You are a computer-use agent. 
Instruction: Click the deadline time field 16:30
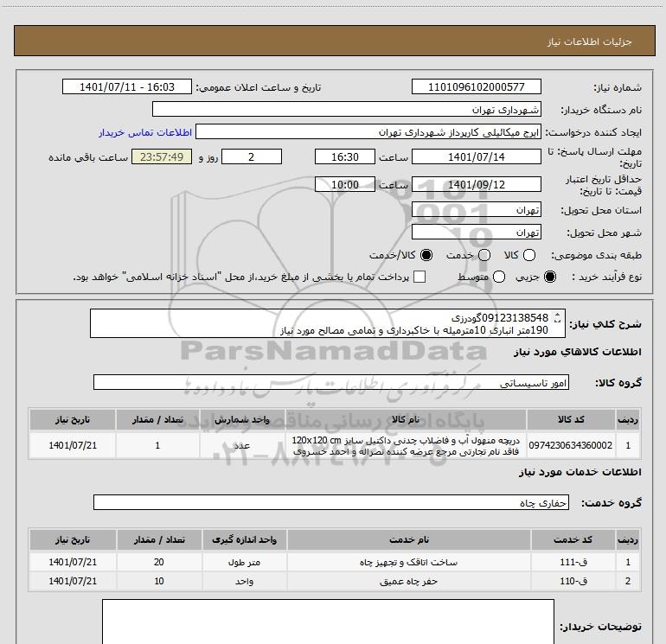click(x=345, y=156)
